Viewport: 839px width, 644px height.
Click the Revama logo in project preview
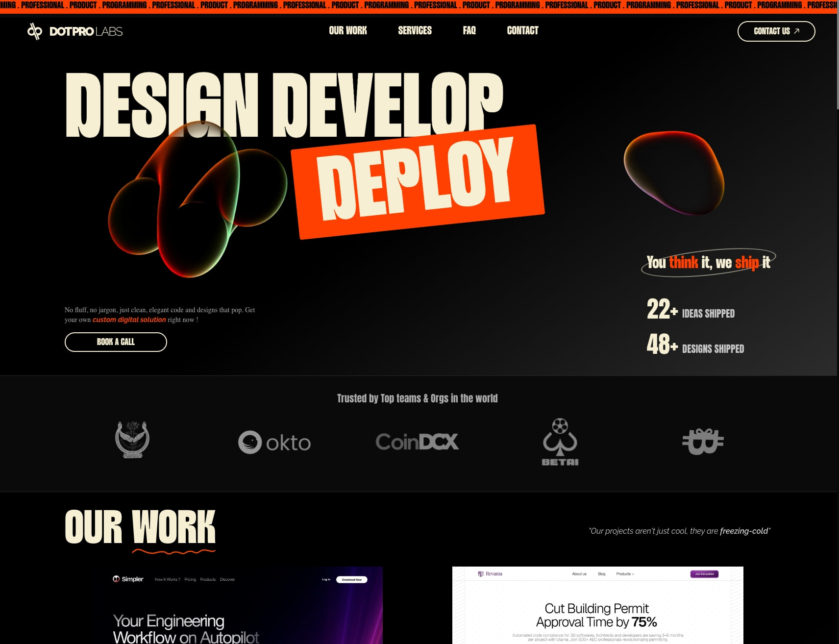[x=490, y=573]
